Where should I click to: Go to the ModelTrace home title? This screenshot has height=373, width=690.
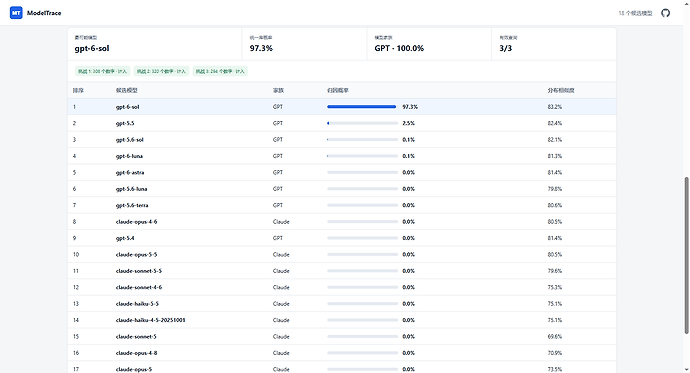click(x=44, y=13)
